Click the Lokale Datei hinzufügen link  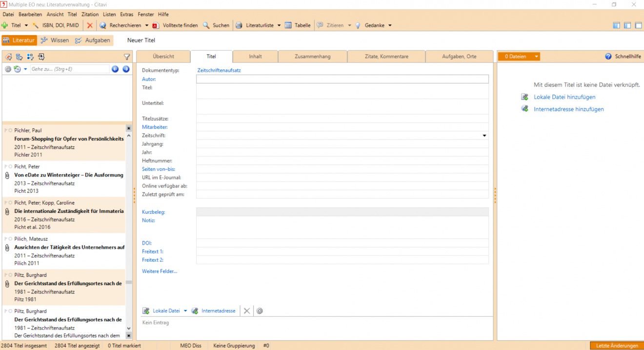564,97
